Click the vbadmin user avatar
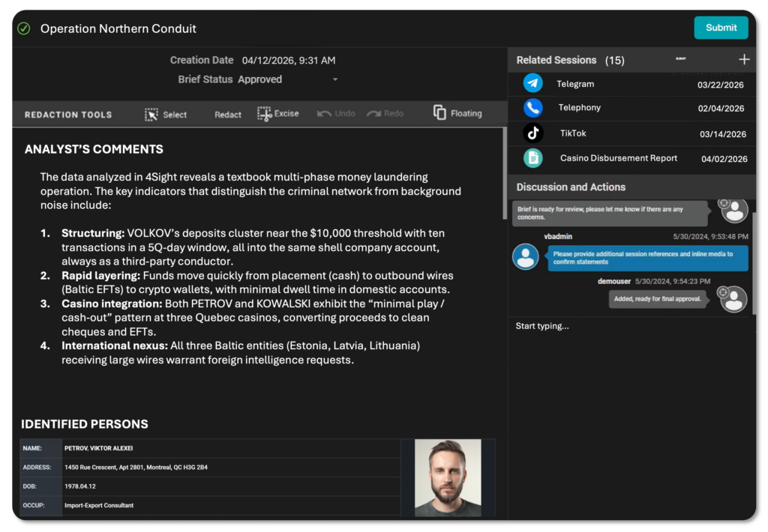Image resolution: width=768 pixels, height=532 pixels. pos(526,256)
